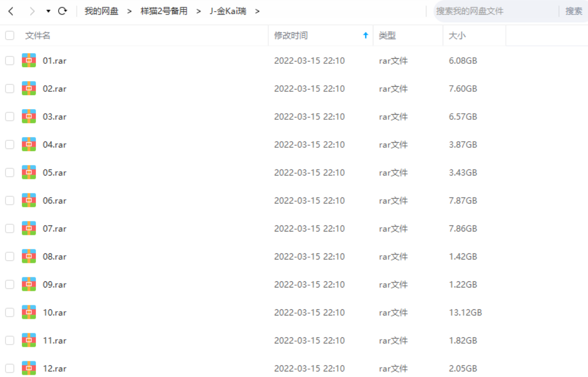Image resolution: width=588 pixels, height=377 pixels.
Task: Navigate to 样猫2号备用 folder breadcrumb
Action: 164,11
